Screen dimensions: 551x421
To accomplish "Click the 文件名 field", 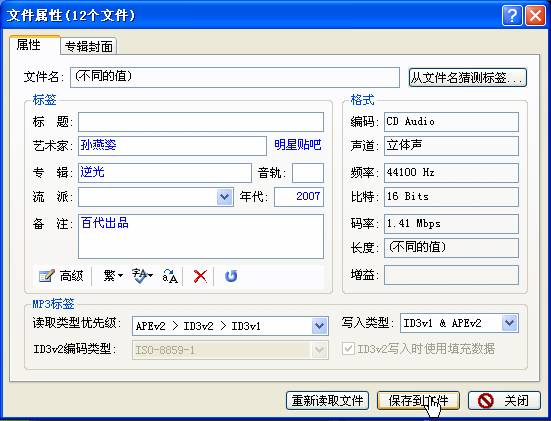I will click(235, 77).
